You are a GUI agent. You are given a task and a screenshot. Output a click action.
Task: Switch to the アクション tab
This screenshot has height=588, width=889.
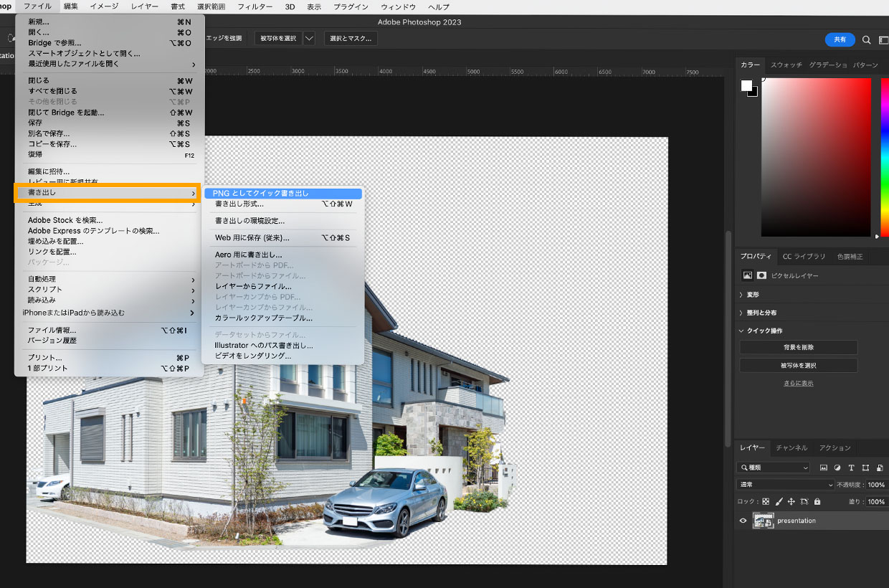pyautogui.click(x=835, y=448)
